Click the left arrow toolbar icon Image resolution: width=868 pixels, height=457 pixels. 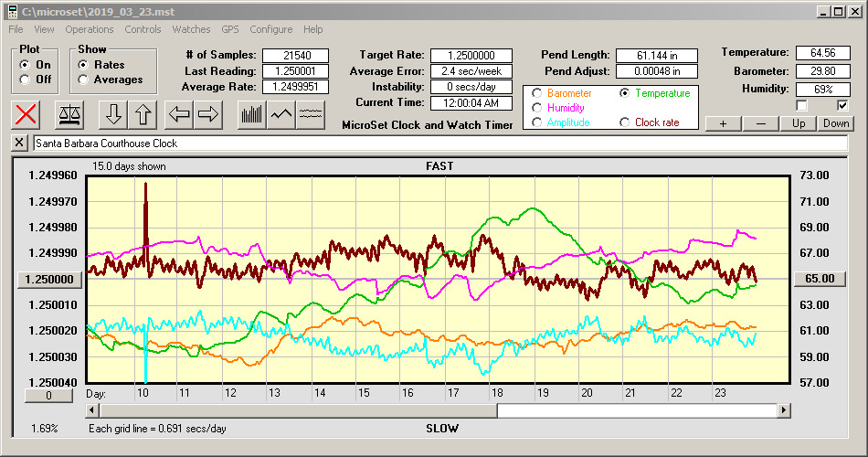[179, 115]
